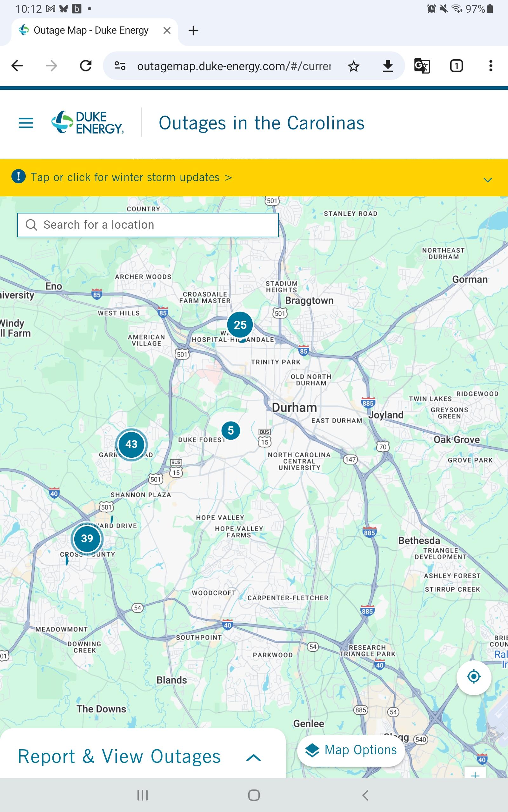Tap the Joyland map label
Image resolution: width=508 pixels, height=812 pixels.
[x=386, y=415]
